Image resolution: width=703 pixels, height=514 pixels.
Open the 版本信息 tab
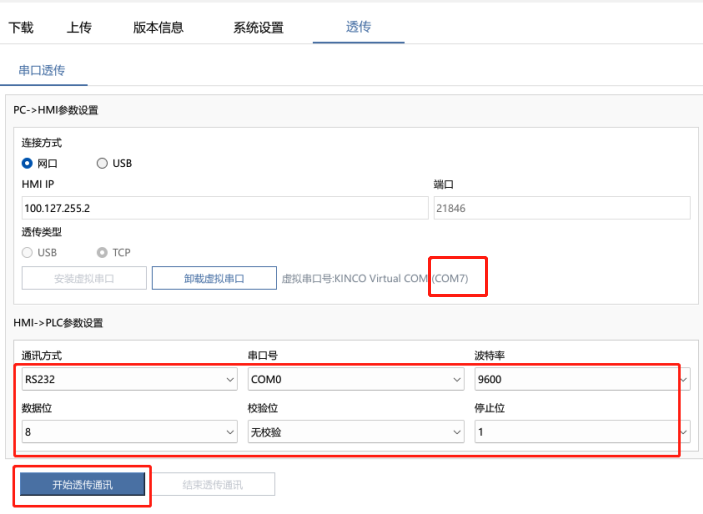158,27
